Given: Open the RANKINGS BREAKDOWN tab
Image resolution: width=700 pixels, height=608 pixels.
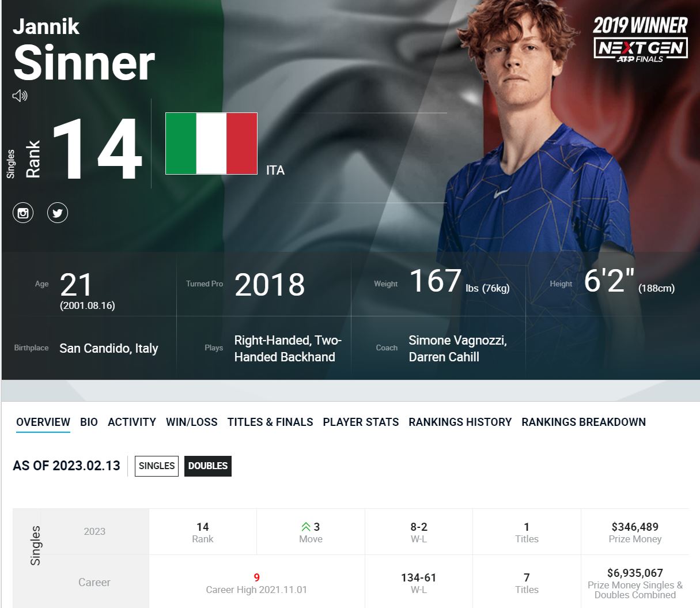Looking at the screenshot, I should [584, 422].
